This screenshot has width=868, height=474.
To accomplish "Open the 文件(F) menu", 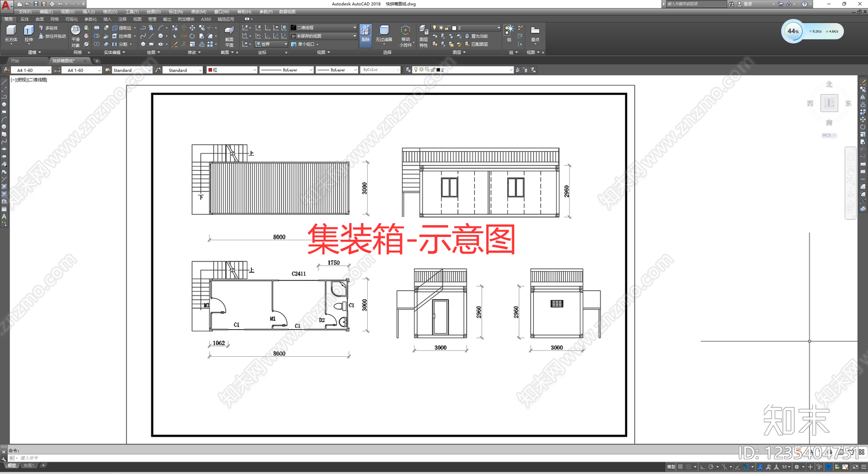I will point(25,11).
